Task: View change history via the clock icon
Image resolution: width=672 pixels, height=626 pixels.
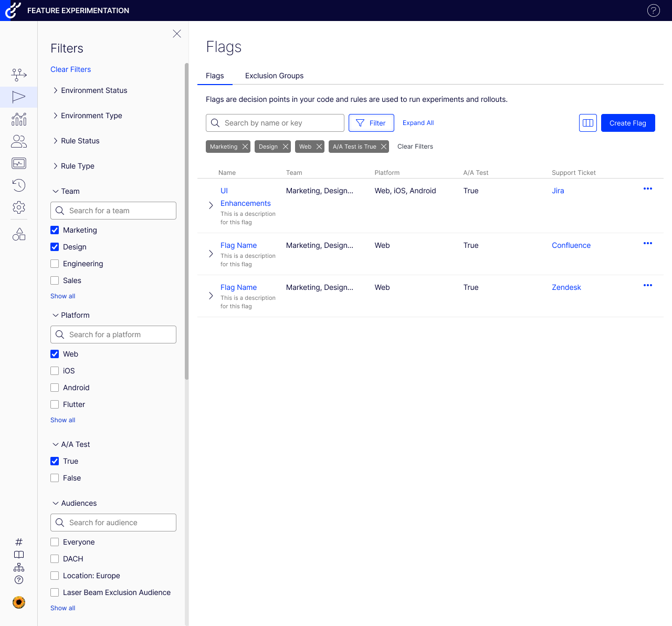Action: pyautogui.click(x=19, y=185)
